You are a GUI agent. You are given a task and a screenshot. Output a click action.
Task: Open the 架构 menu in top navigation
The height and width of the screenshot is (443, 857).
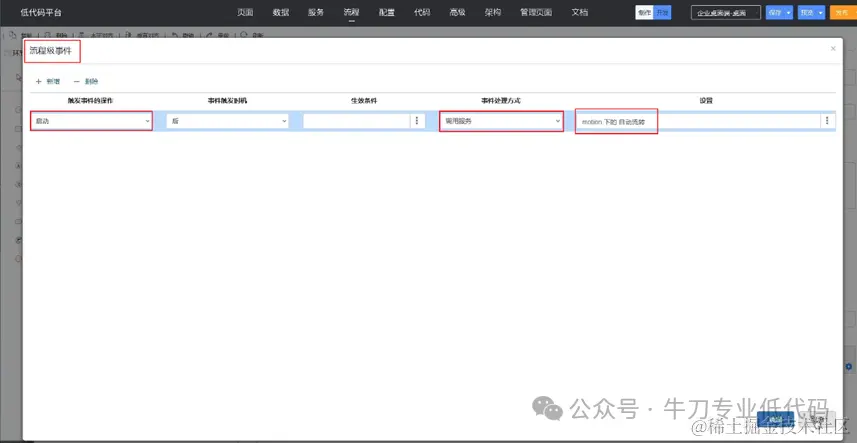(493, 12)
